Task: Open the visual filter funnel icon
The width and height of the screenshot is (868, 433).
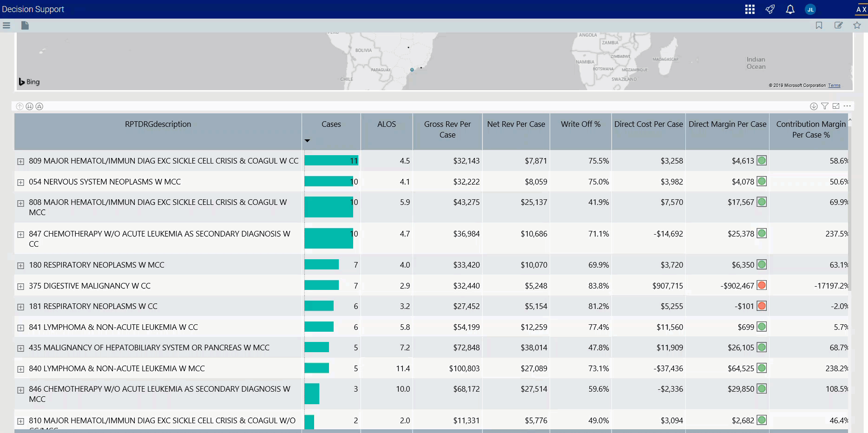Action: [x=825, y=106]
